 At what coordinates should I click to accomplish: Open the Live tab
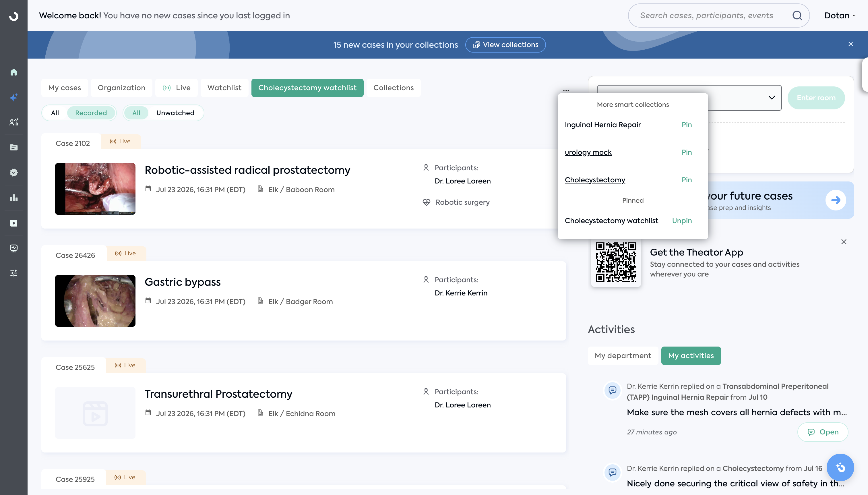tap(177, 88)
